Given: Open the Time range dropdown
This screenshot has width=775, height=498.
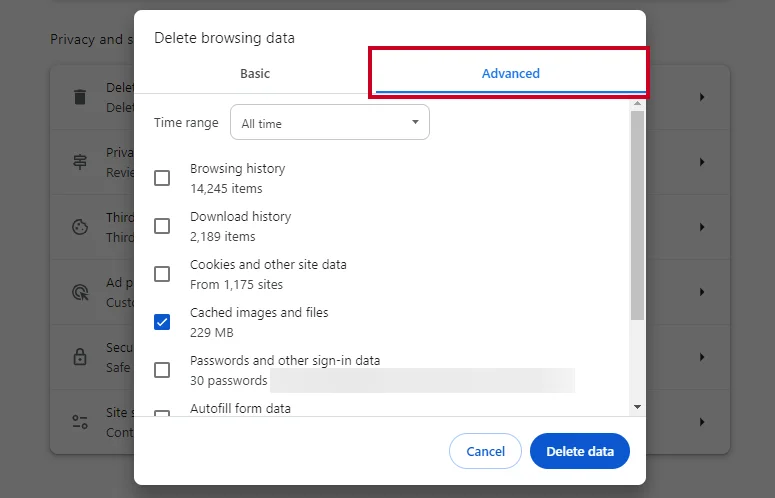Looking at the screenshot, I should (x=330, y=122).
